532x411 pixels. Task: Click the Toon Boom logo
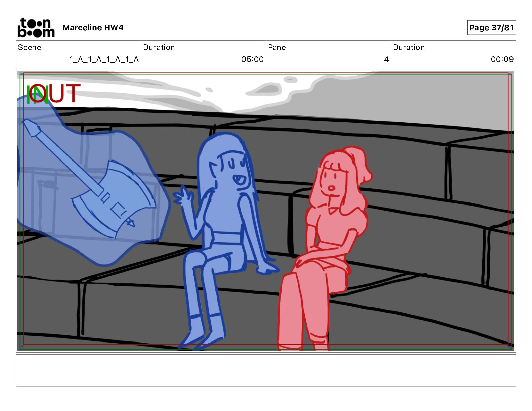coord(36,28)
